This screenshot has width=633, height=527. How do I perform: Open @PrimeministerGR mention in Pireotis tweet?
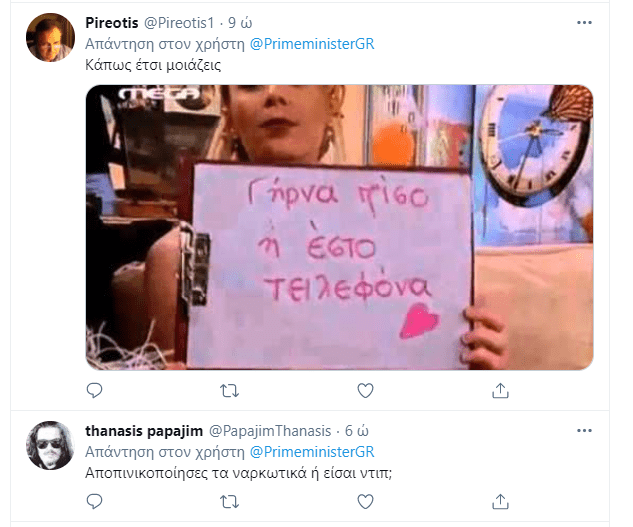click(312, 44)
